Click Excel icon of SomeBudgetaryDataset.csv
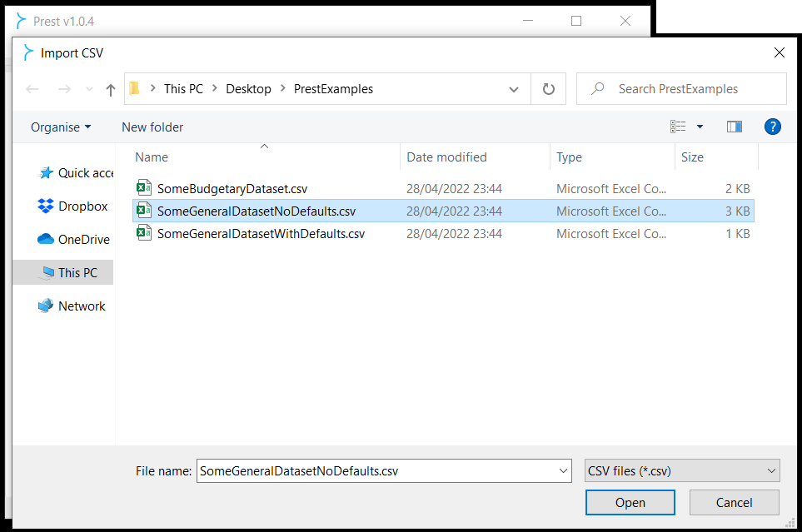802x532 pixels. pyautogui.click(x=144, y=187)
